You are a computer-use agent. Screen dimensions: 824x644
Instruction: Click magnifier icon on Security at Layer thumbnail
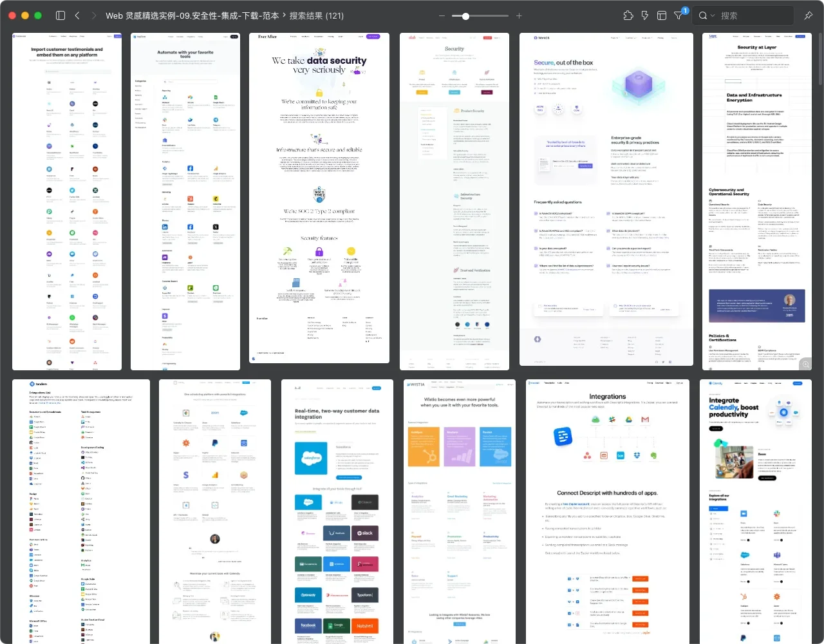[805, 365]
